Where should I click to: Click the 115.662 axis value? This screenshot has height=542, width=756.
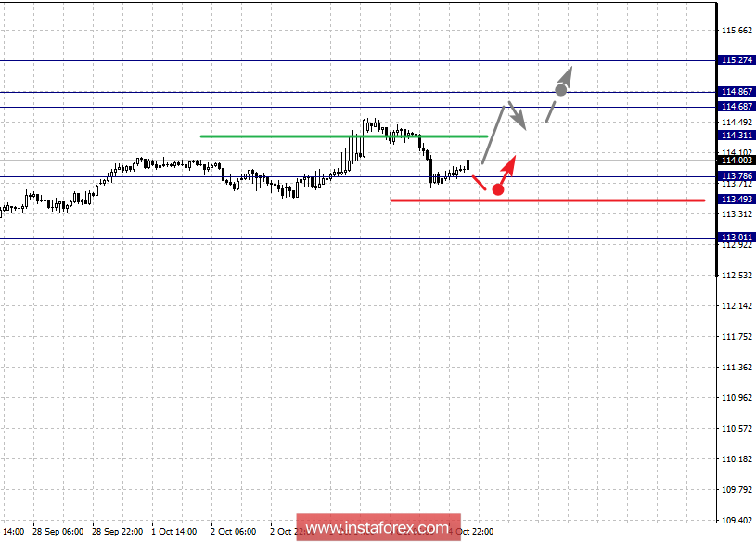pos(737,31)
